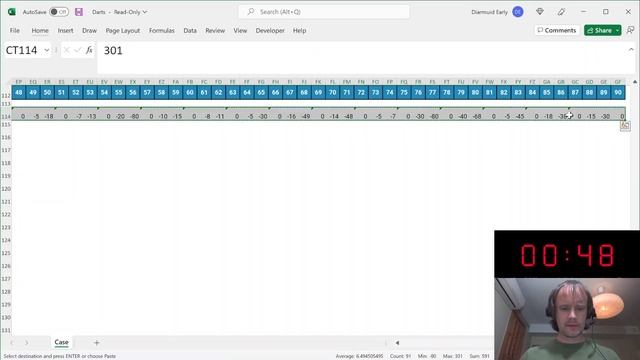Open the Page Layout tab
The height and width of the screenshot is (360, 640).
tap(122, 31)
